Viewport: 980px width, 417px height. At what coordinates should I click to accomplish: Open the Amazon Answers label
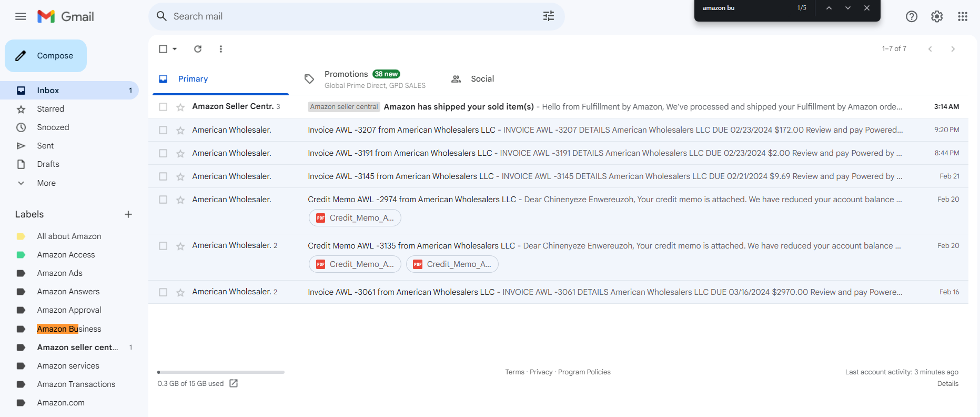69,292
